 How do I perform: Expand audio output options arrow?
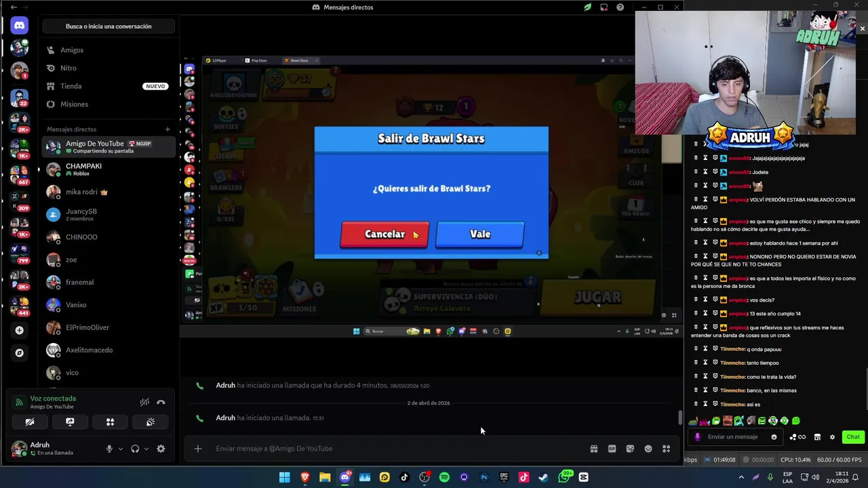tap(146, 449)
